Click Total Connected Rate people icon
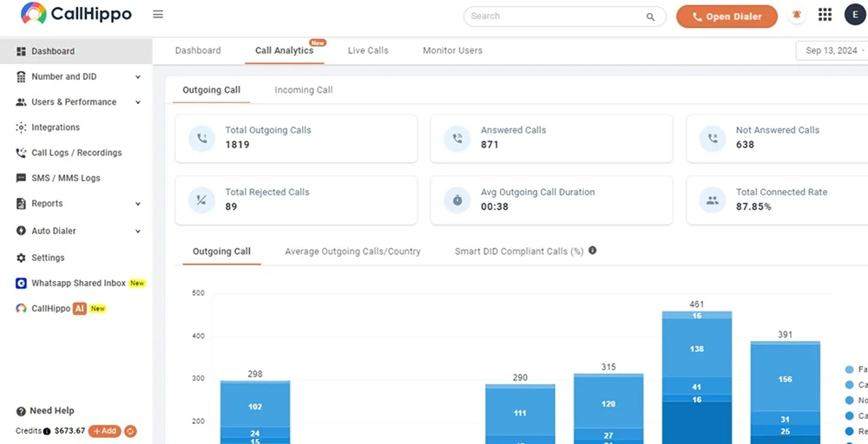The image size is (868, 444). [x=713, y=200]
